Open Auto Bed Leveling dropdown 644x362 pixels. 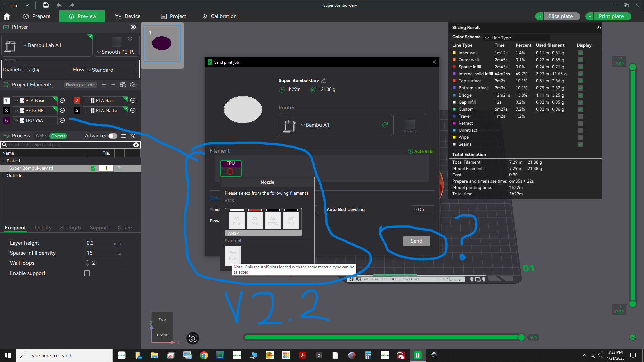pyautogui.click(x=422, y=210)
